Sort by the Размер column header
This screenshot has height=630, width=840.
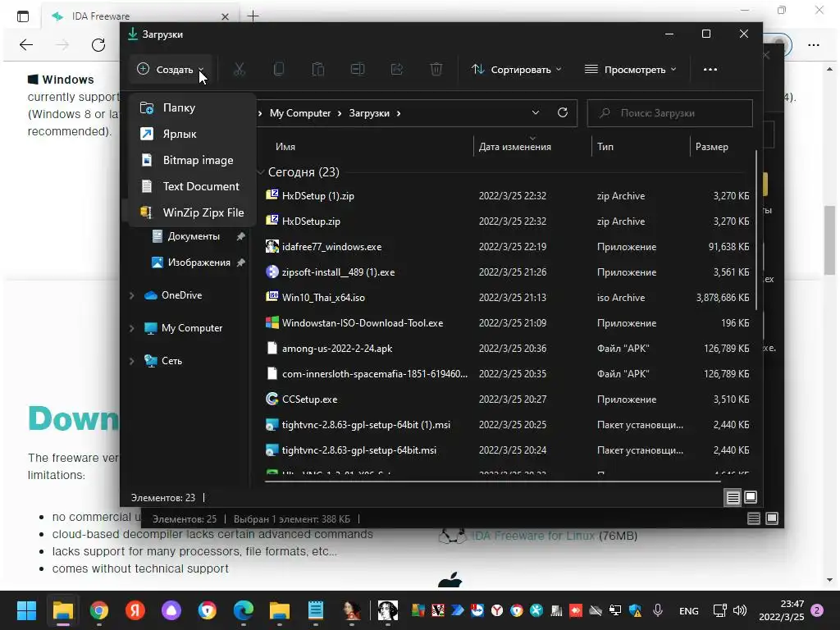(711, 147)
